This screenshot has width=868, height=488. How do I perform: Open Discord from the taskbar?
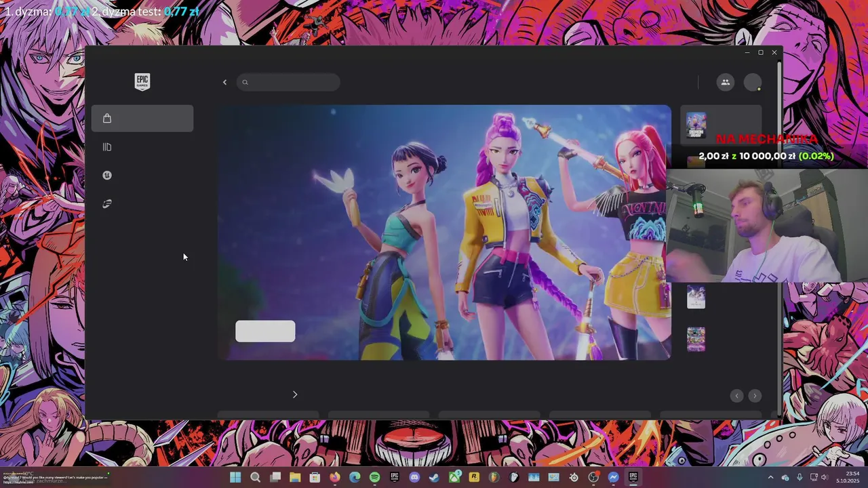(x=414, y=477)
